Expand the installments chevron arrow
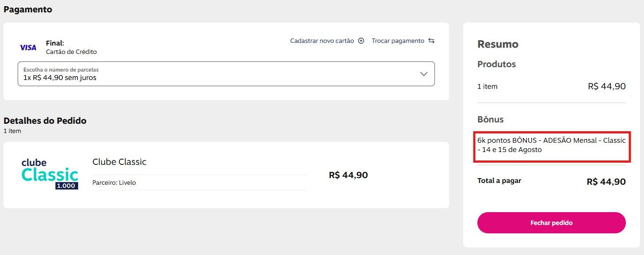Viewport: 644px width, 255px height. [423, 74]
